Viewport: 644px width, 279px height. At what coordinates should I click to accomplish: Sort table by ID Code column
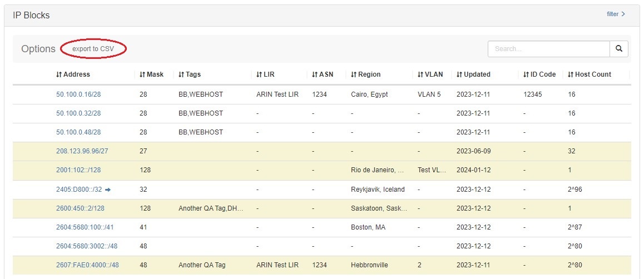pos(539,74)
